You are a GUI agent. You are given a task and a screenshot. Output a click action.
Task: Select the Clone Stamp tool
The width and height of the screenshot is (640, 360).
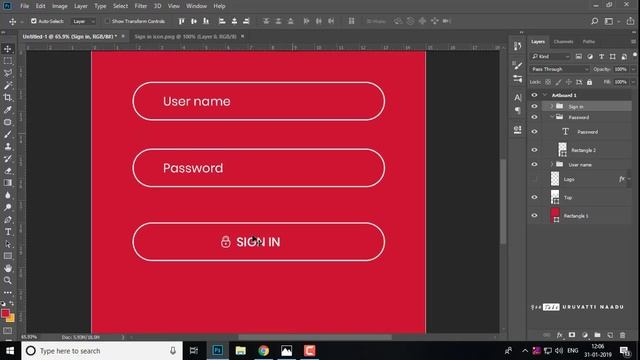click(8, 147)
